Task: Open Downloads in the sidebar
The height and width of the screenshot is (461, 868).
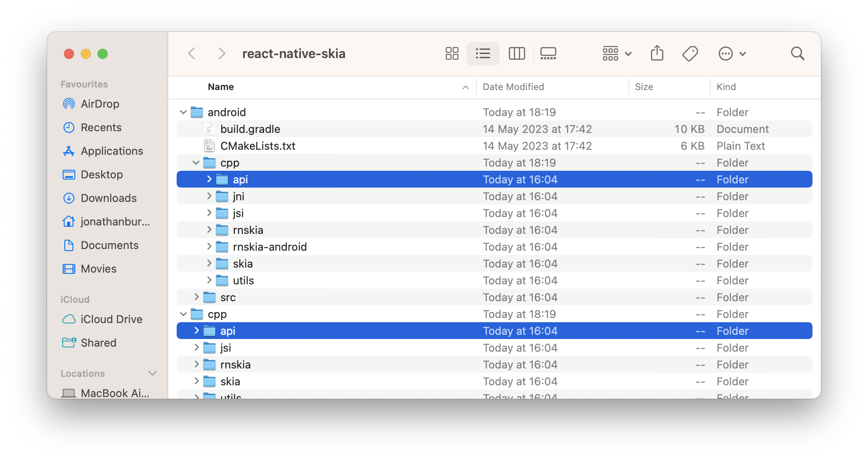Action: coord(108,198)
